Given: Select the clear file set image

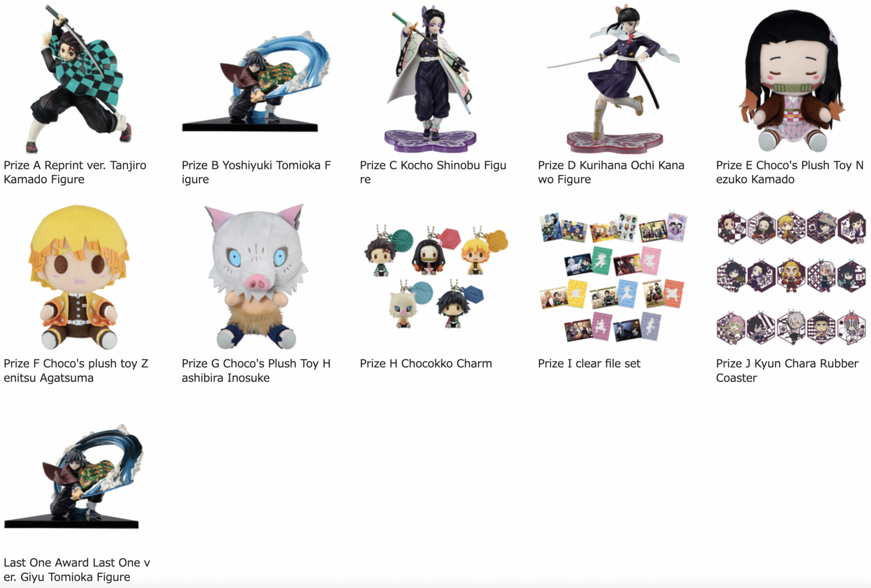Looking at the screenshot, I should click(x=613, y=277).
